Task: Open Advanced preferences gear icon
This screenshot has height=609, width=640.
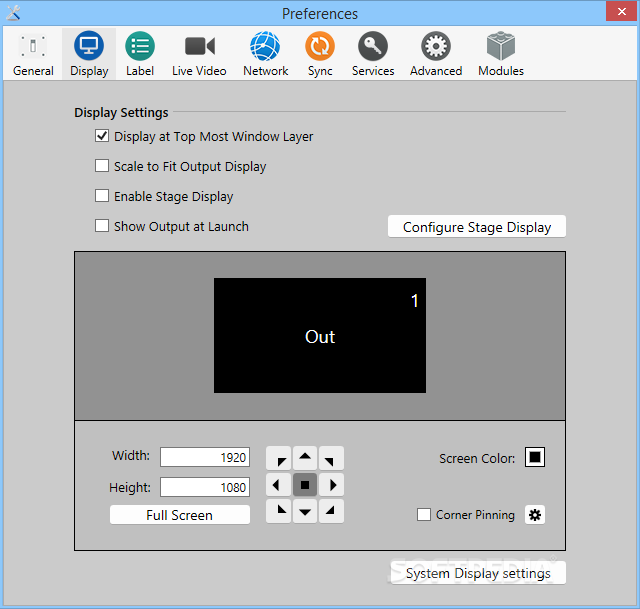Action: coord(436,54)
